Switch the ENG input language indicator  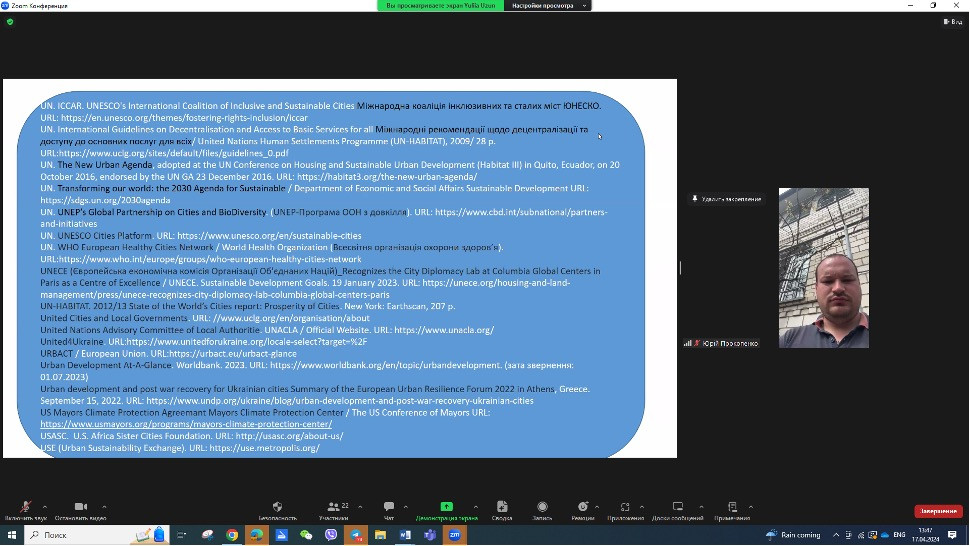899,535
